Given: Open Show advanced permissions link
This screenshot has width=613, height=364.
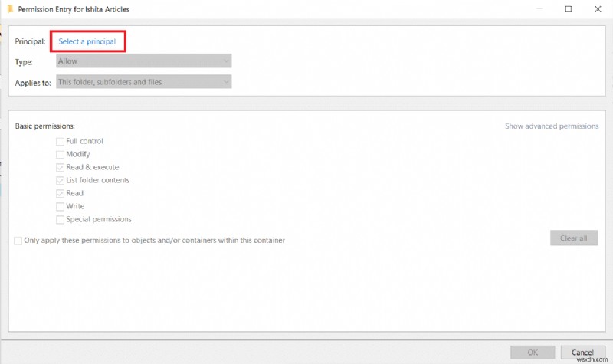Looking at the screenshot, I should [x=552, y=126].
